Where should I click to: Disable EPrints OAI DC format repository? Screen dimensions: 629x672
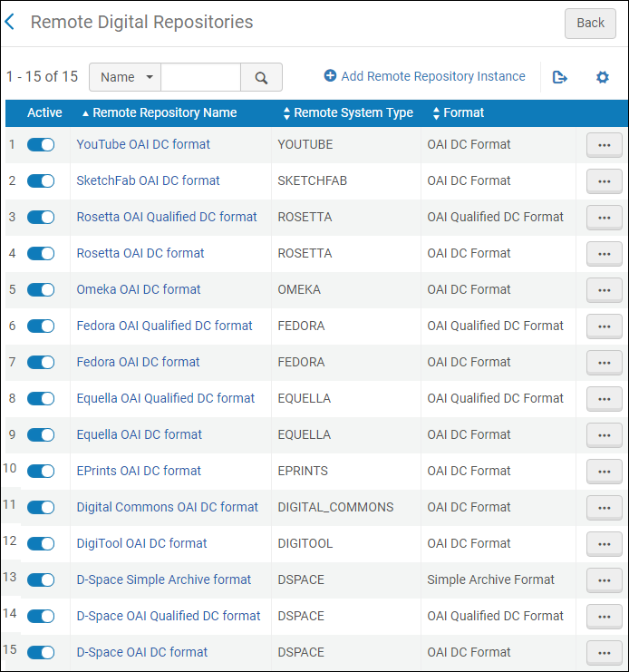[41, 471]
